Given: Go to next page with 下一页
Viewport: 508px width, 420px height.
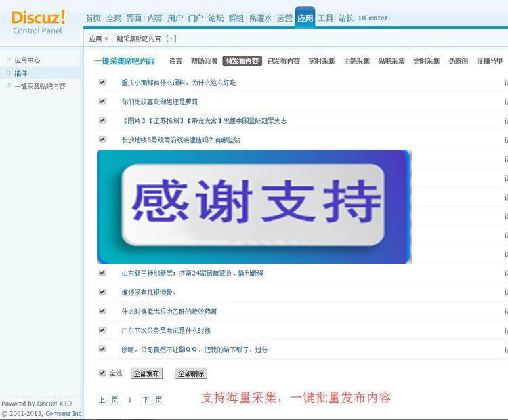Looking at the screenshot, I should point(152,400).
